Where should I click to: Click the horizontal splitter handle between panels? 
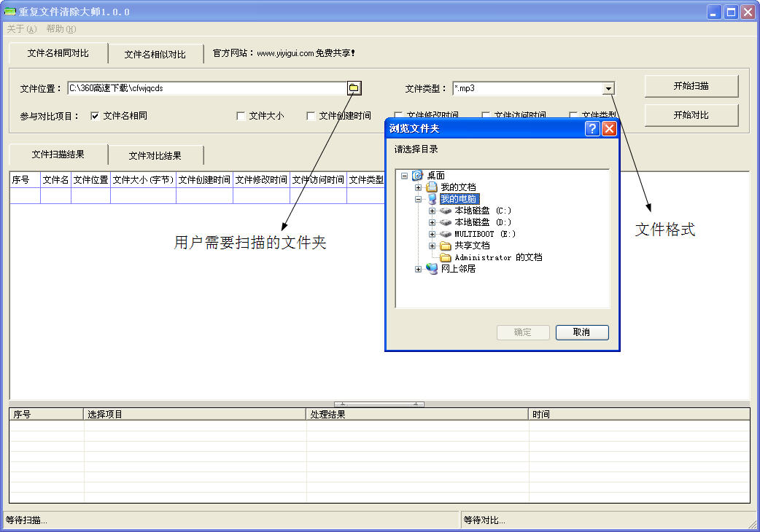(x=379, y=404)
